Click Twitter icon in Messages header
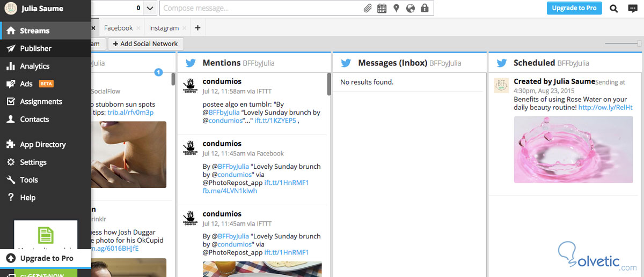644x277 pixels. point(346,63)
